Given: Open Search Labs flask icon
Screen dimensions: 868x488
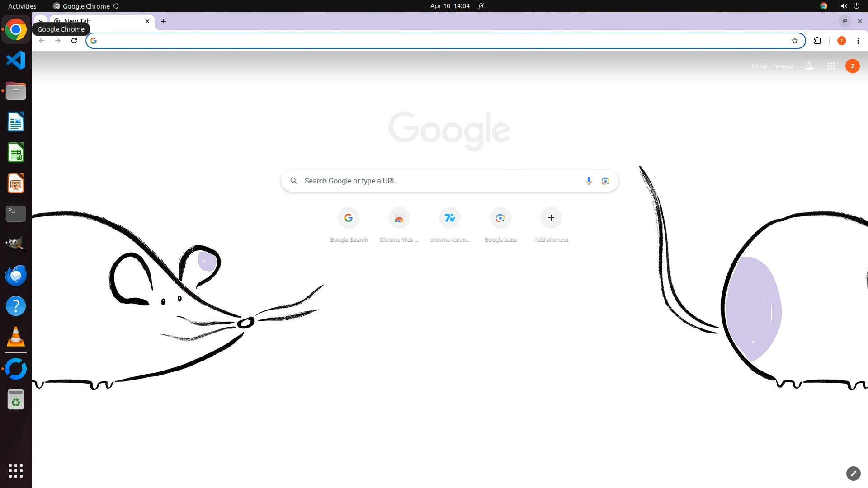Looking at the screenshot, I should 809,66.
